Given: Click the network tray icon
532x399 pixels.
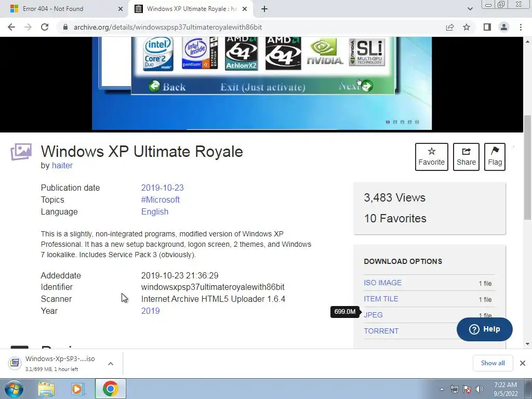Looking at the screenshot, I should pyautogui.click(x=454, y=389).
